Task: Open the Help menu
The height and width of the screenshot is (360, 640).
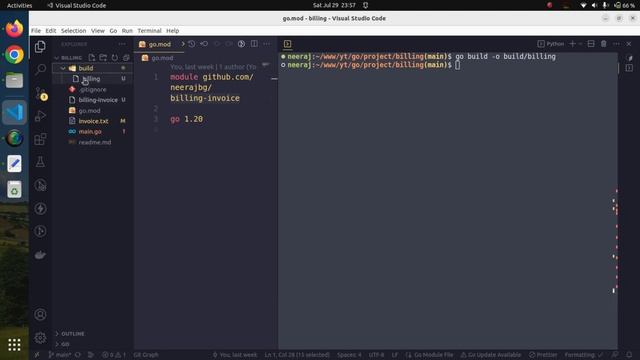Action: pos(172,31)
